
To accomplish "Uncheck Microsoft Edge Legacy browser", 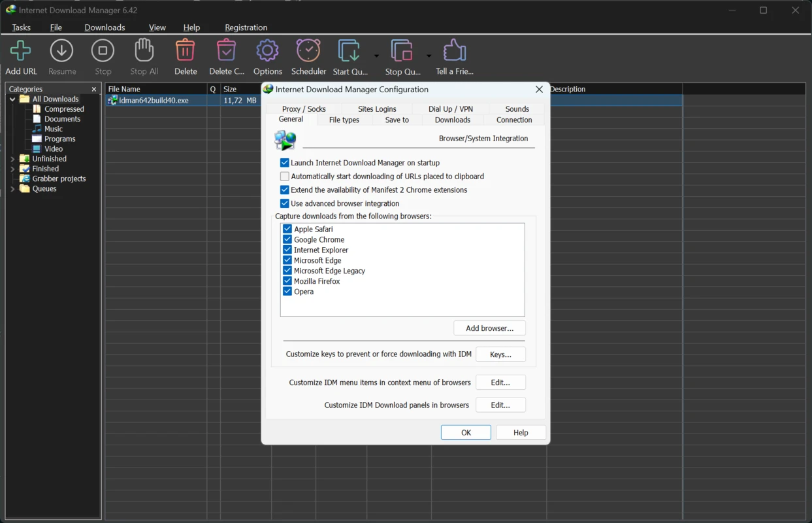I will (x=287, y=271).
